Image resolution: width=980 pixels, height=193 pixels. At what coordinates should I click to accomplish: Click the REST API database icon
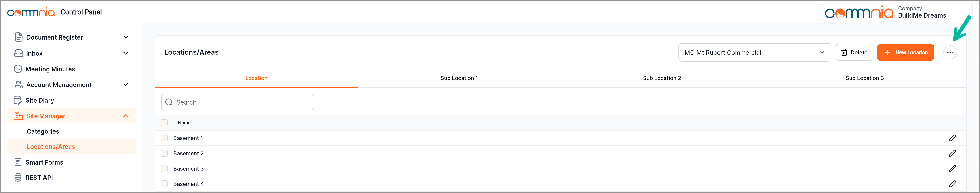[18, 177]
